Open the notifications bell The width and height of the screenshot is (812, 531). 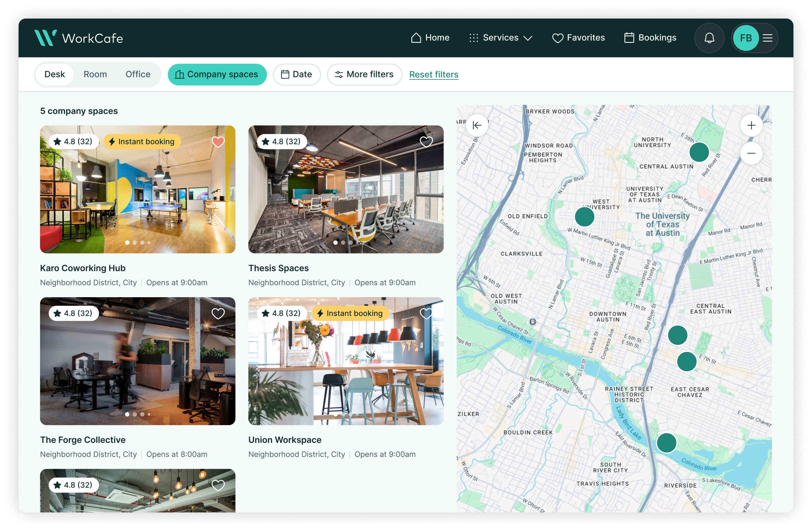[709, 38]
